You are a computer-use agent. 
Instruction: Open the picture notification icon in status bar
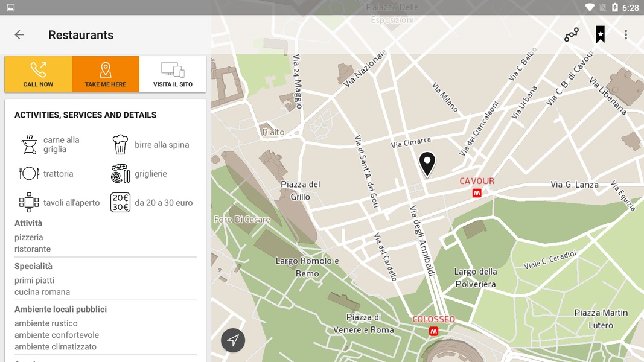coord(11,8)
